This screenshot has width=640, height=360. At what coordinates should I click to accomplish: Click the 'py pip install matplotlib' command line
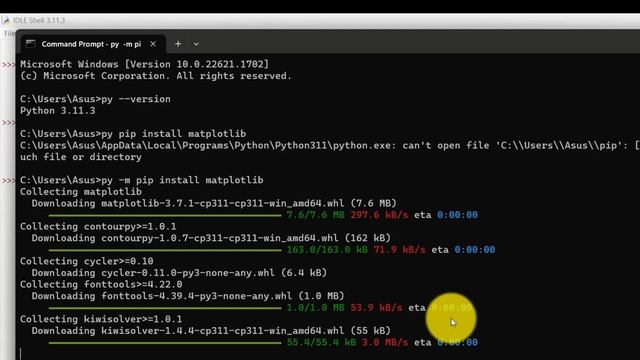133,134
